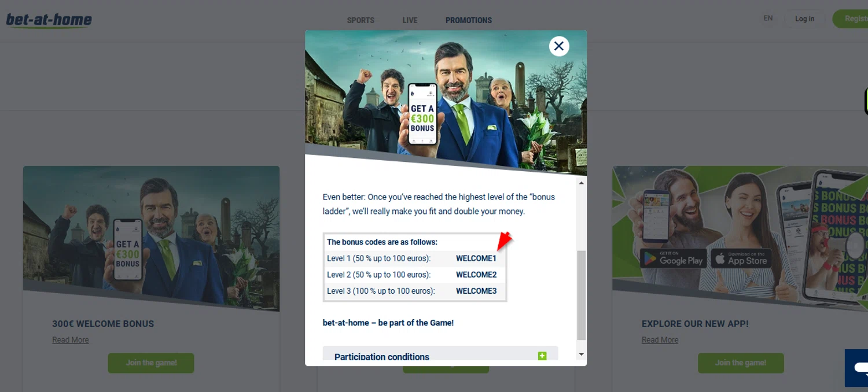Viewport: 868px width, 392px height.
Task: Open Read More under Explore Our New App
Action: [660, 340]
